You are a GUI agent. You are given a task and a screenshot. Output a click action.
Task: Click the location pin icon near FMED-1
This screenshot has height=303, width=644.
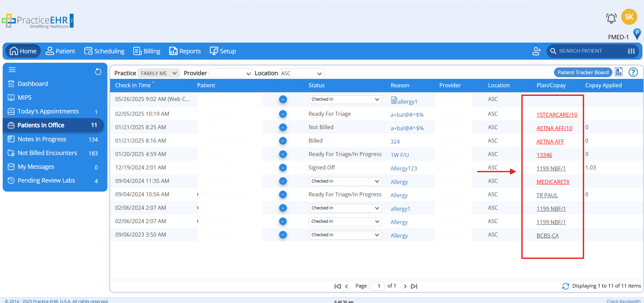click(x=637, y=34)
